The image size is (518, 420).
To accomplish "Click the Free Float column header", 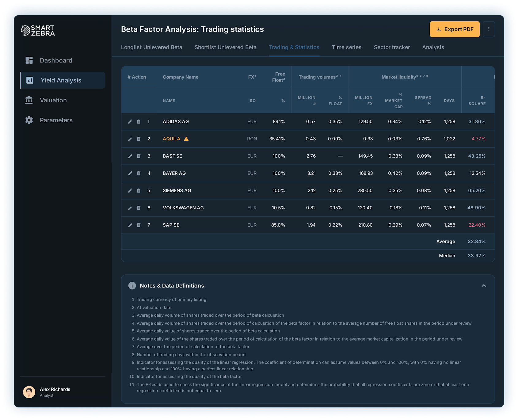I will coord(279,77).
